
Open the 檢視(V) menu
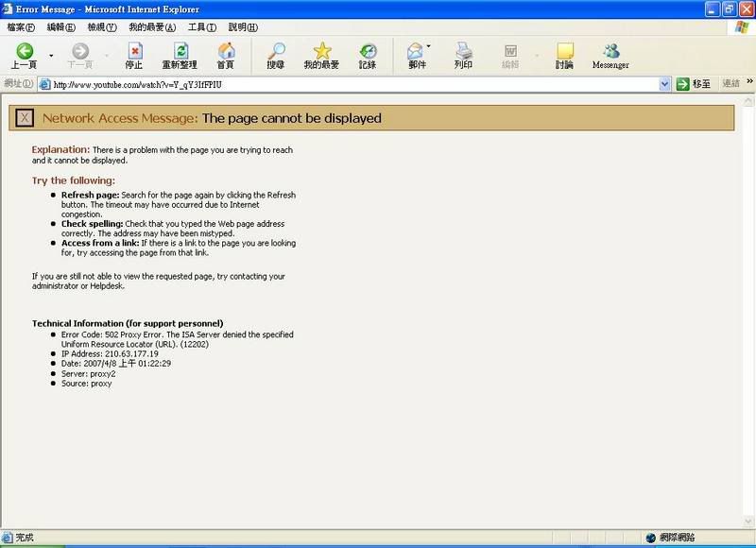tap(102, 27)
